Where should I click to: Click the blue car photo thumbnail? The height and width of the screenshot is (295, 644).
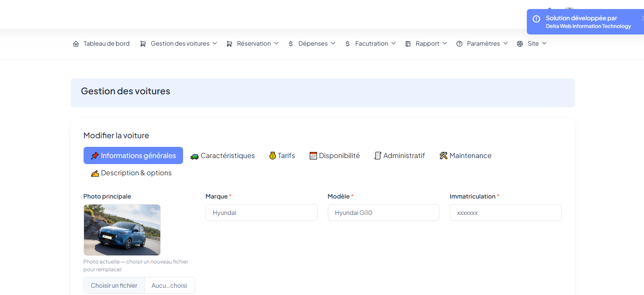[122, 230]
